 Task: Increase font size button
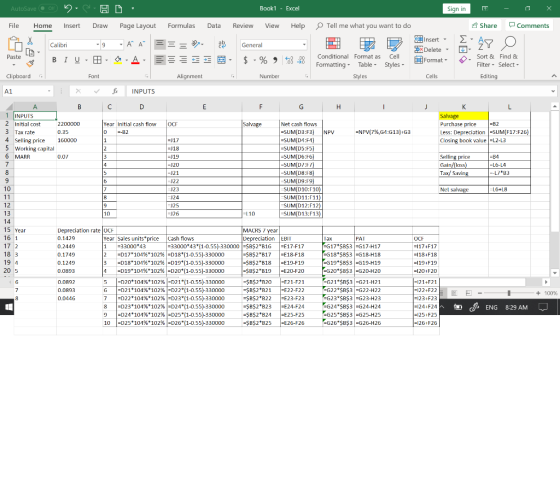[x=130, y=44]
